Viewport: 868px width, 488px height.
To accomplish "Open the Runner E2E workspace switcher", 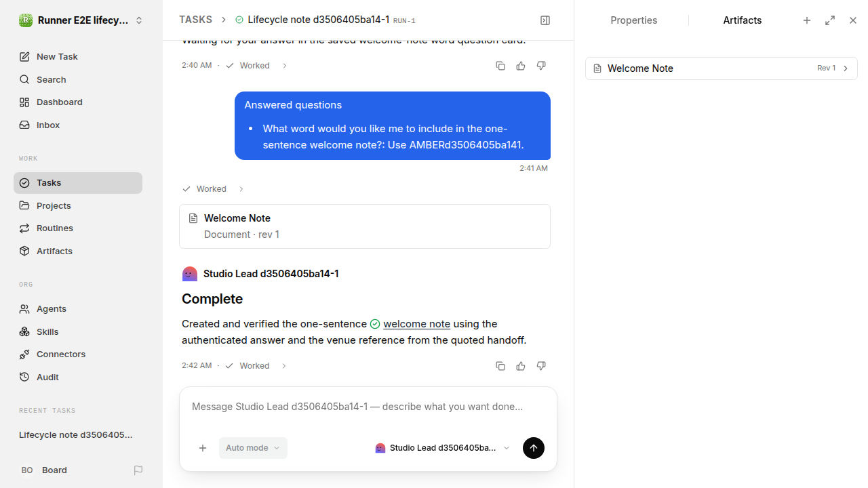I will click(81, 20).
